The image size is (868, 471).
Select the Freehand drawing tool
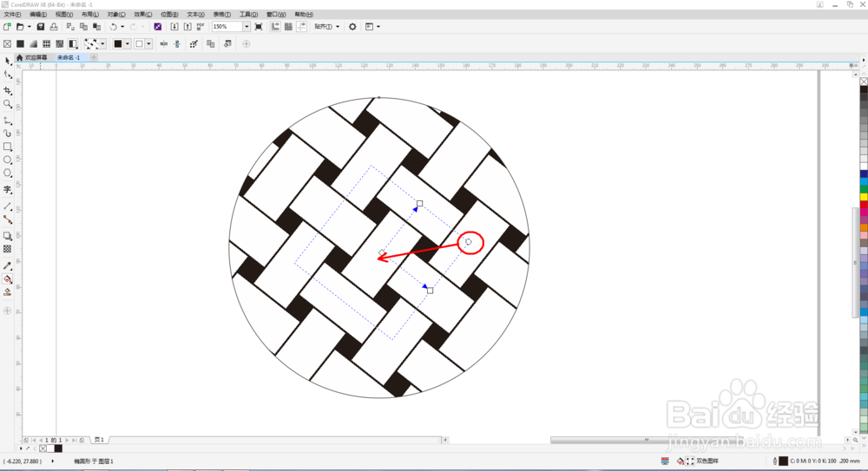coord(7,120)
